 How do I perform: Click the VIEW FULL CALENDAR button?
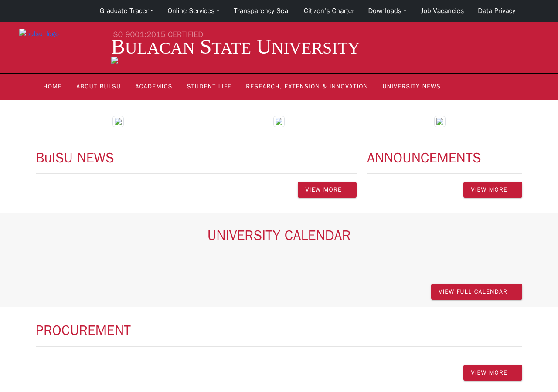[476, 292]
